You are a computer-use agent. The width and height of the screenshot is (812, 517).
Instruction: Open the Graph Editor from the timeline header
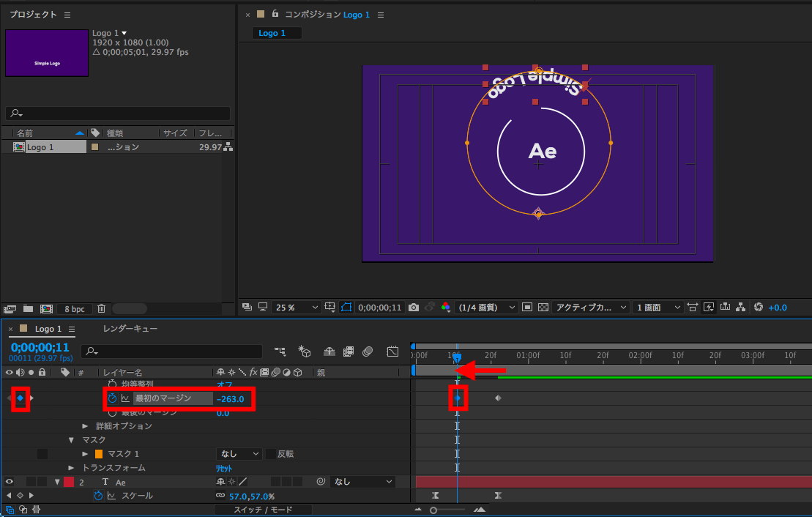[x=392, y=352]
